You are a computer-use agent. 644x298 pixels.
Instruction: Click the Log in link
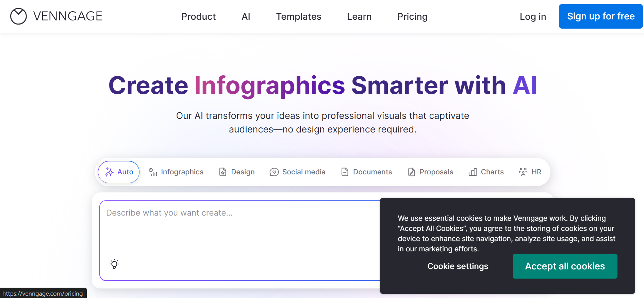pyautogui.click(x=532, y=16)
